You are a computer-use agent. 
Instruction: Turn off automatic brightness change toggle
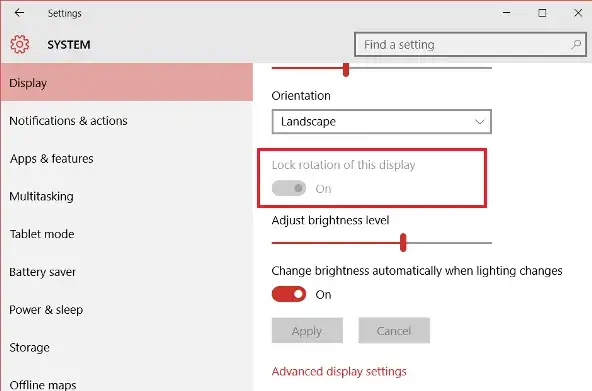click(289, 294)
